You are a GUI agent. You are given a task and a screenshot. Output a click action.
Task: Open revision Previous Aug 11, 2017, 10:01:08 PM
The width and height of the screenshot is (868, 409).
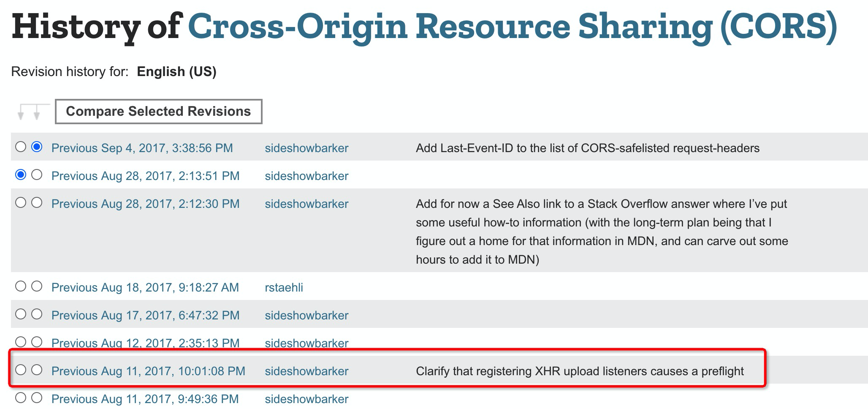[x=148, y=371]
